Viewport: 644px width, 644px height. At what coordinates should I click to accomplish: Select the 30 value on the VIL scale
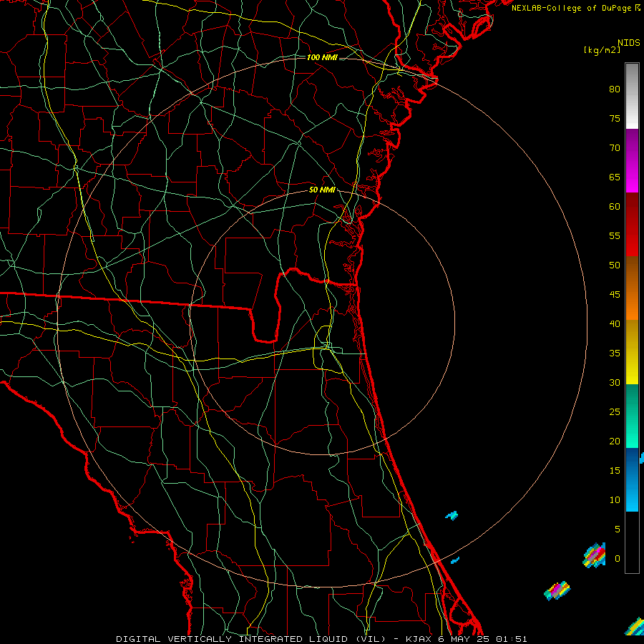615,383
